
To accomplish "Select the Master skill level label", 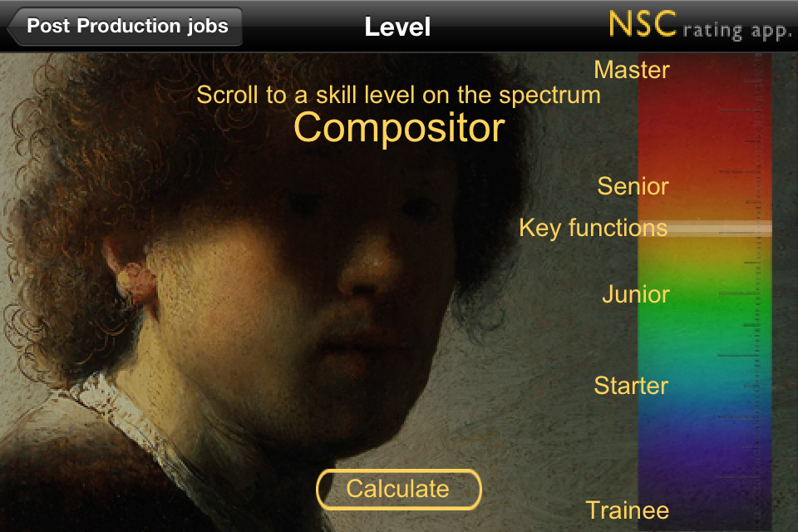I will point(632,70).
